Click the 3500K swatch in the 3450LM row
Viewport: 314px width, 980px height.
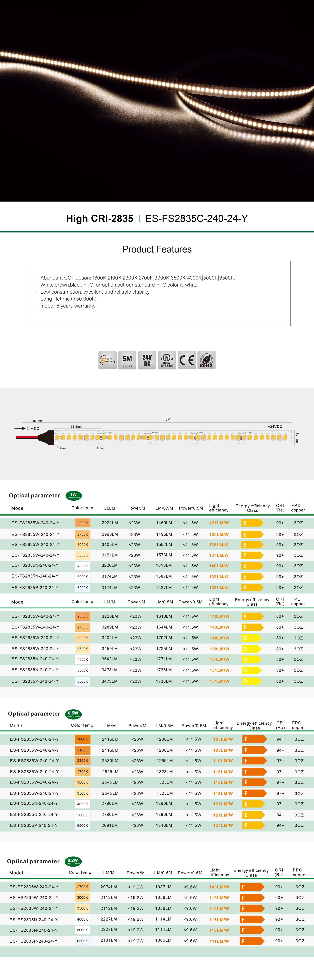click(82, 649)
